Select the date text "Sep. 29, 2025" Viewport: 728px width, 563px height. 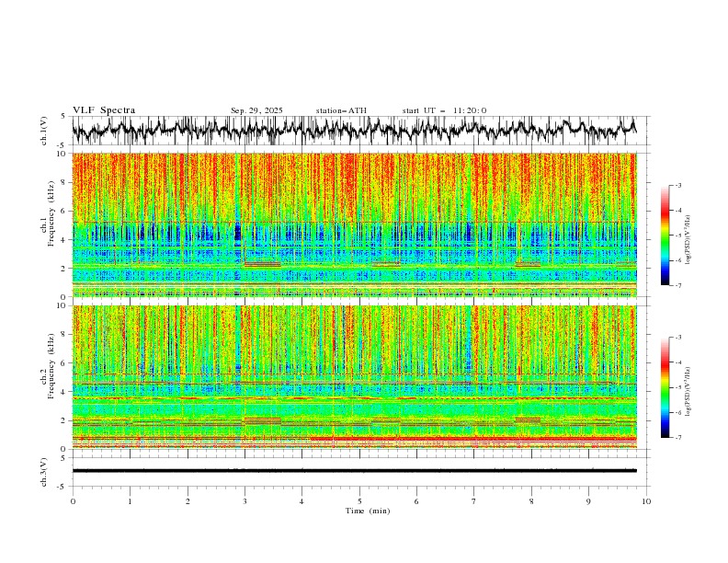pos(256,110)
